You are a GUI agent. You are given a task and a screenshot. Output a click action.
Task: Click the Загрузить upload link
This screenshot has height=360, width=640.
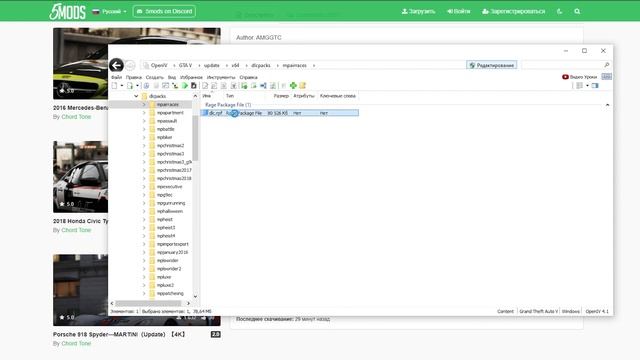418,11
